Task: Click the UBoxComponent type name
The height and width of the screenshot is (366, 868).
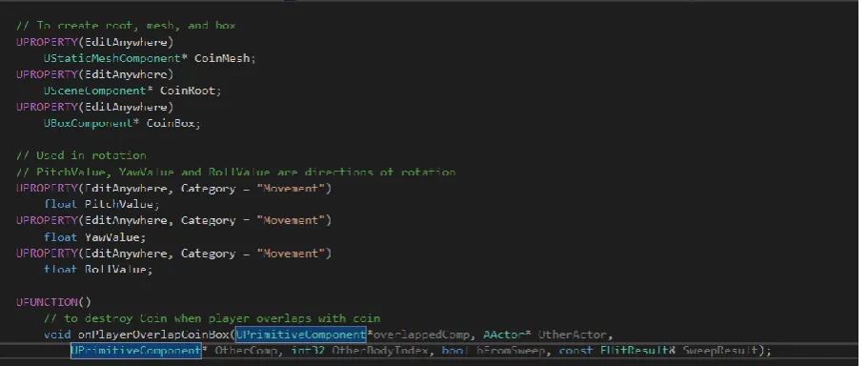Action: 88,123
